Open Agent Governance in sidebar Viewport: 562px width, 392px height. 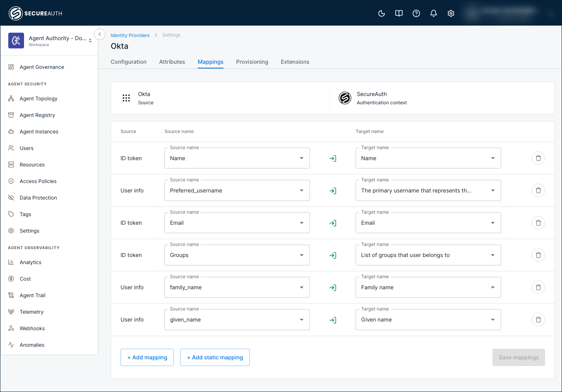(x=49, y=67)
